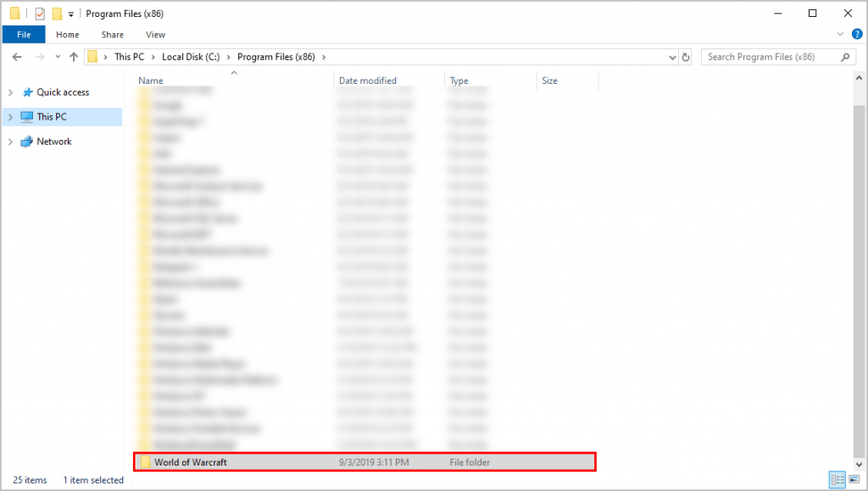Screen dimensions: 868x491
Task: Open the File menu
Action: tap(24, 35)
